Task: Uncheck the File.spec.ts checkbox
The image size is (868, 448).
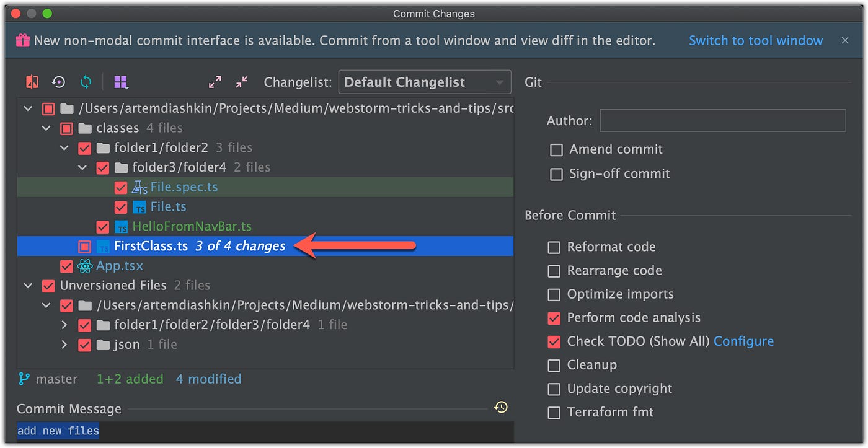Action: tap(121, 187)
